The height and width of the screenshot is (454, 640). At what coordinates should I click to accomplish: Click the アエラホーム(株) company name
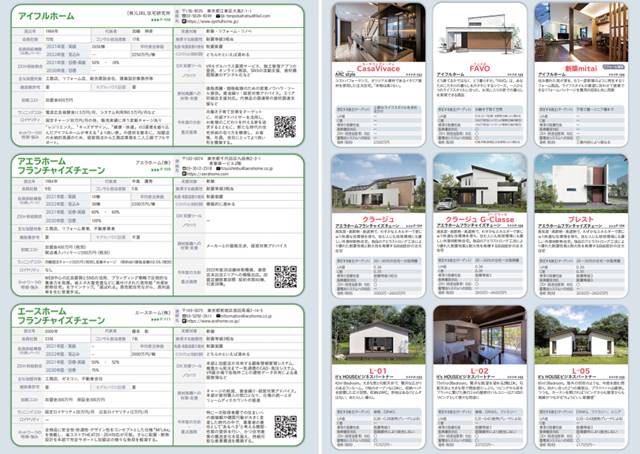(x=153, y=162)
